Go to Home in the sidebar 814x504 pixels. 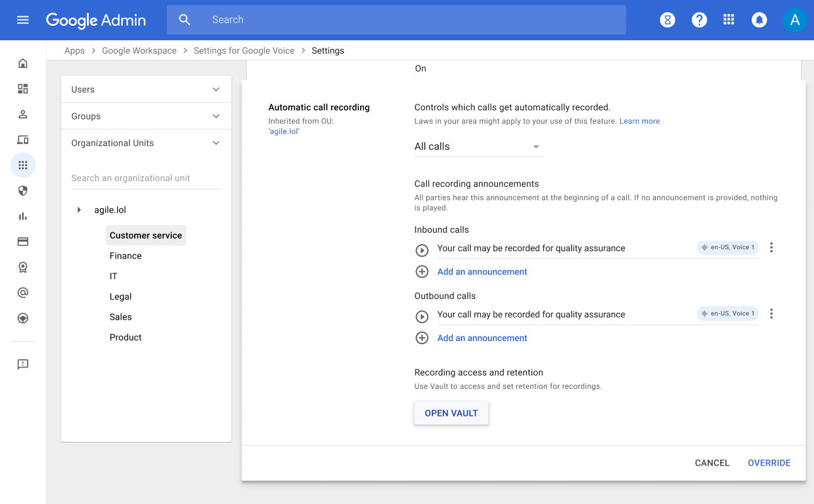click(x=23, y=63)
